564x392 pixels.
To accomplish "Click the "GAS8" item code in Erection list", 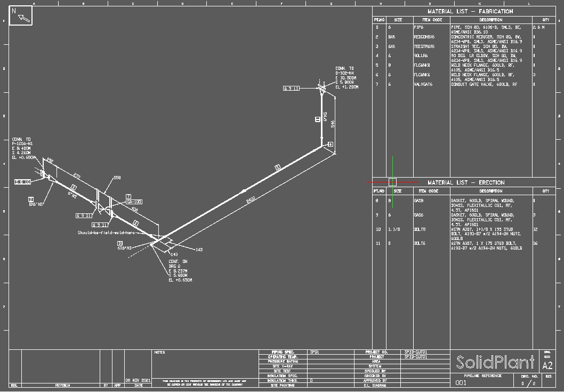I will click(x=418, y=201).
